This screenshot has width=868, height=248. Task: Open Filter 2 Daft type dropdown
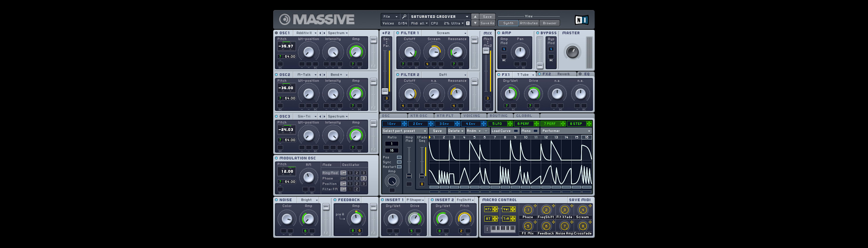coord(445,75)
